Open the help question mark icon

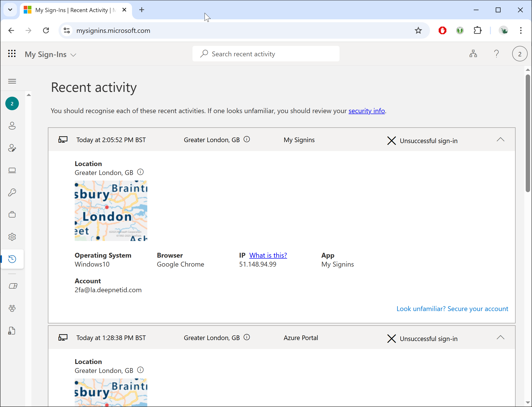496,54
